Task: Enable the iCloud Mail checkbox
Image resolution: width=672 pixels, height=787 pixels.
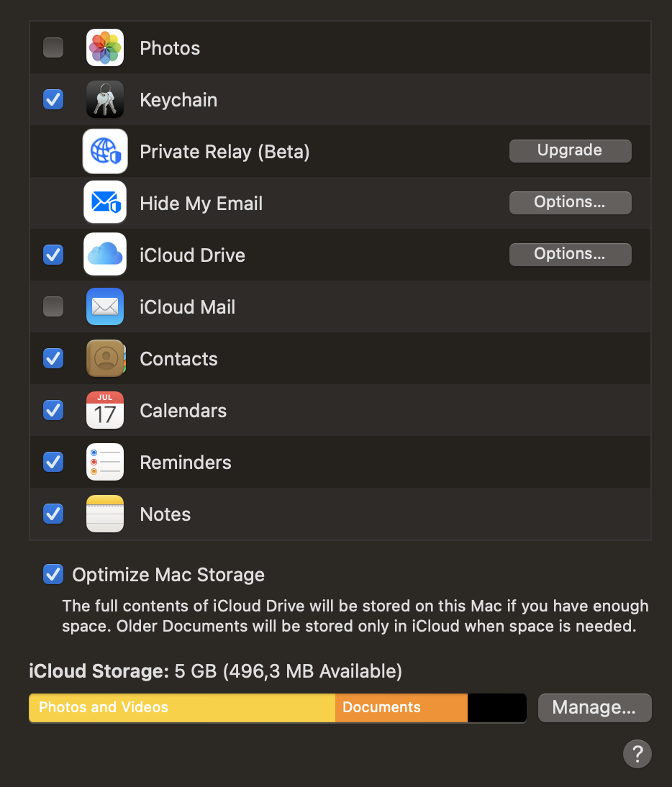Action: [x=53, y=306]
